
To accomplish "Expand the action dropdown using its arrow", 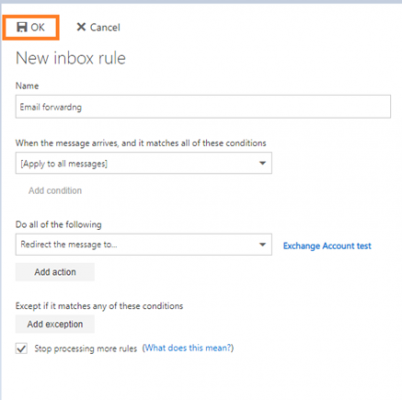I will (263, 245).
